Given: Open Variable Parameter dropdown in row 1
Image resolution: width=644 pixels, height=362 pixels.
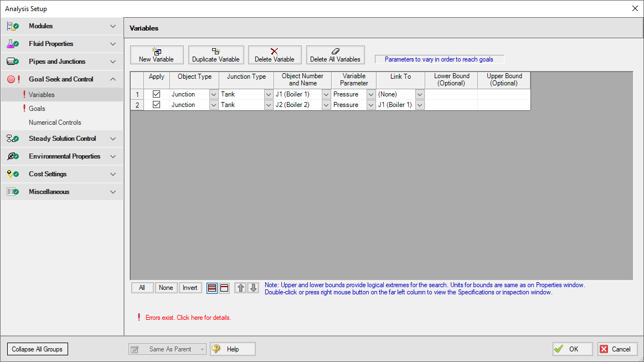Looking at the screenshot, I should (x=371, y=95).
